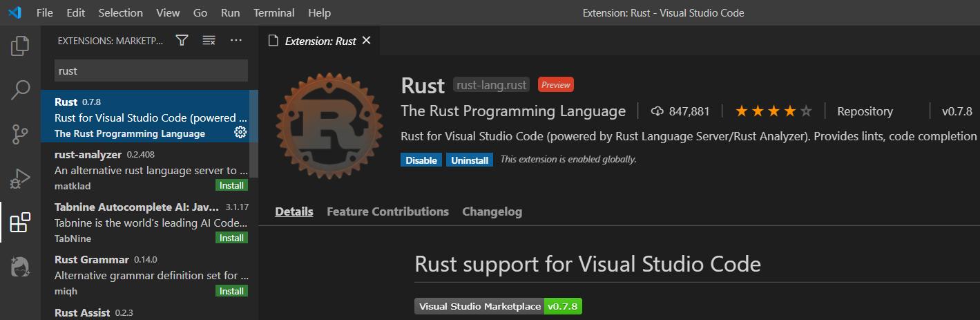The width and height of the screenshot is (980, 320).
Task: Open the Terminal menu
Action: [x=274, y=12]
